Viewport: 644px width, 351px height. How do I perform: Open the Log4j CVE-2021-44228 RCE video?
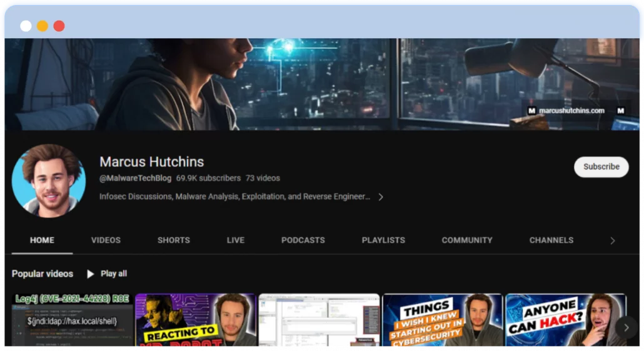73,320
